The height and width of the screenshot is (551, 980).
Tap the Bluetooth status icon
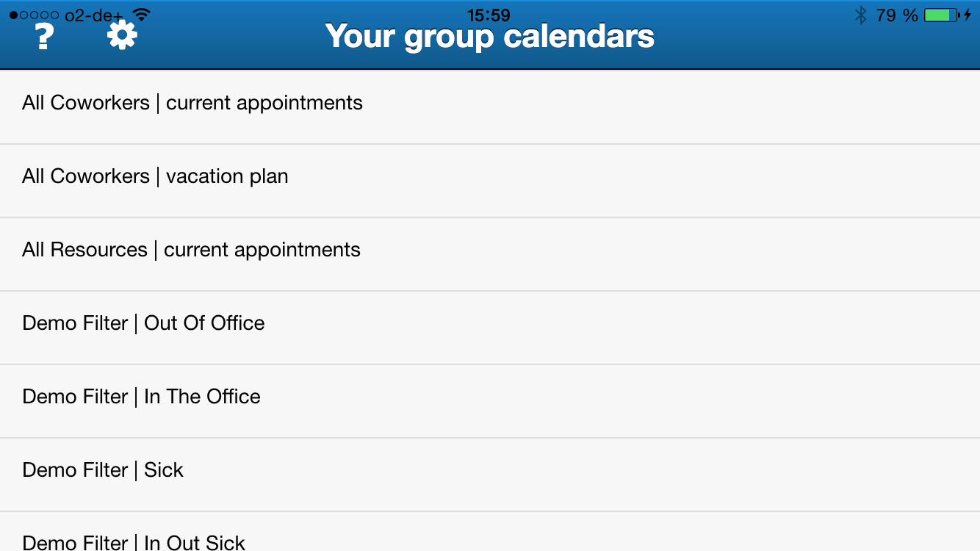(860, 15)
